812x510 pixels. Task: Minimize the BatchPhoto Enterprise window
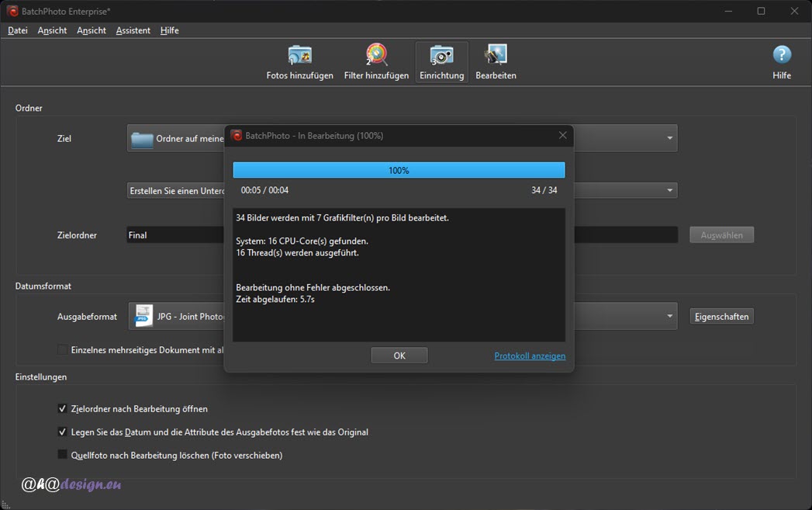tap(728, 11)
